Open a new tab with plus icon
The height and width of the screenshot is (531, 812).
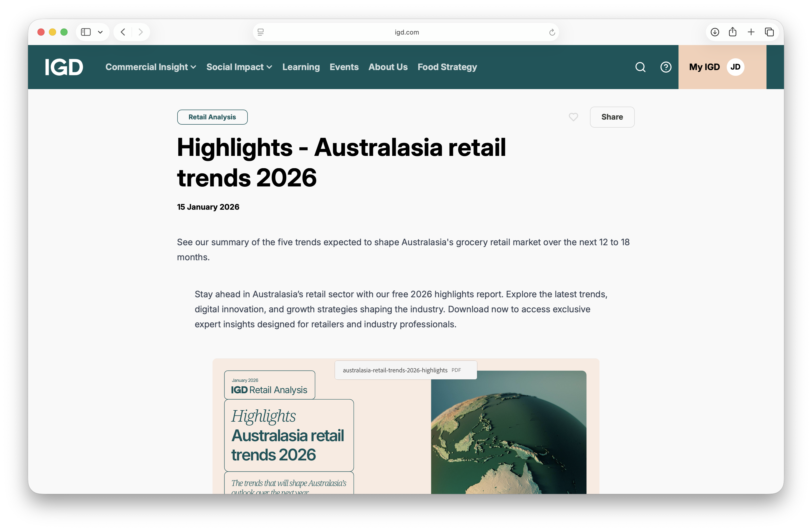(x=751, y=32)
